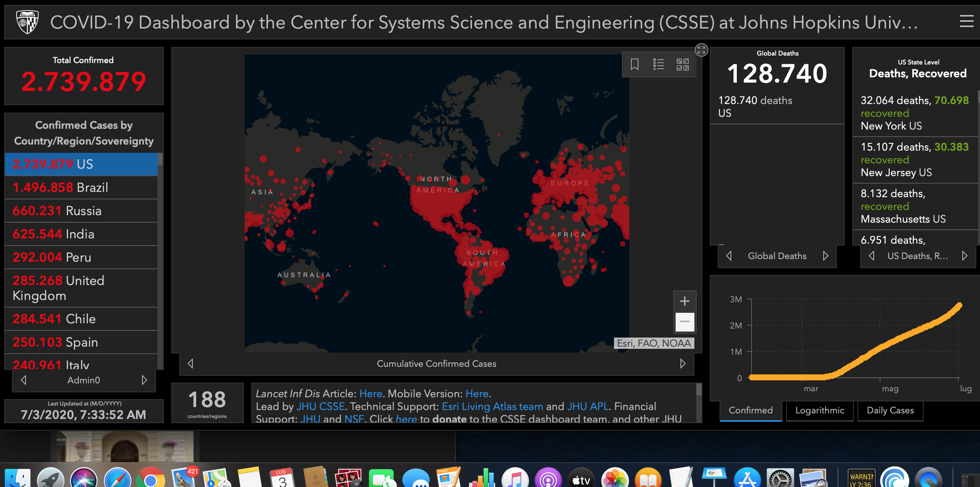Select US in the country list

tap(82, 164)
